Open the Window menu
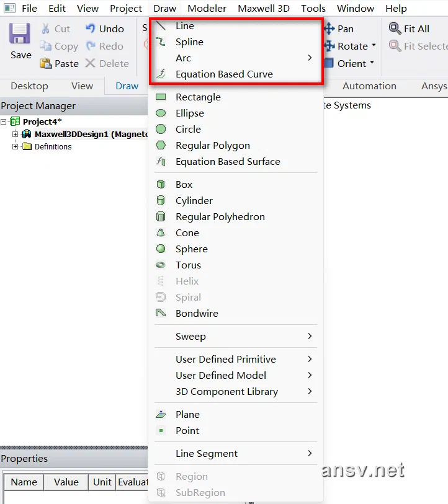The width and height of the screenshot is (448, 504). click(x=356, y=8)
